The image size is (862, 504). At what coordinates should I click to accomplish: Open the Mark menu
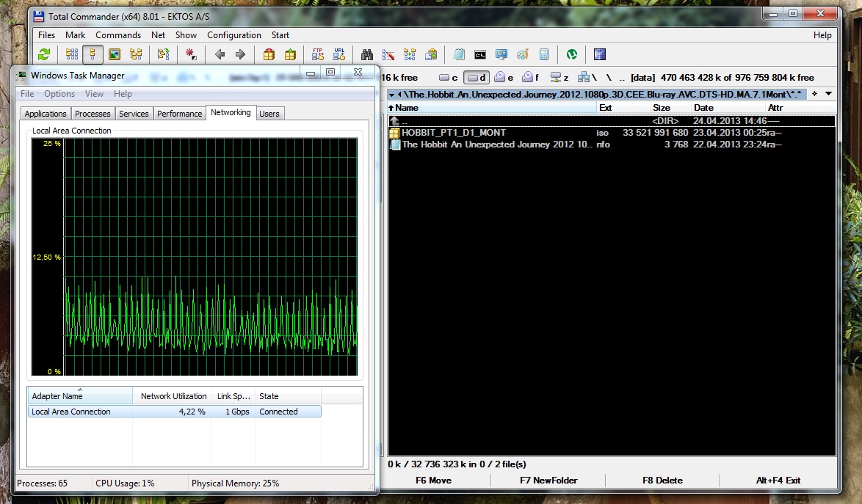(x=76, y=35)
